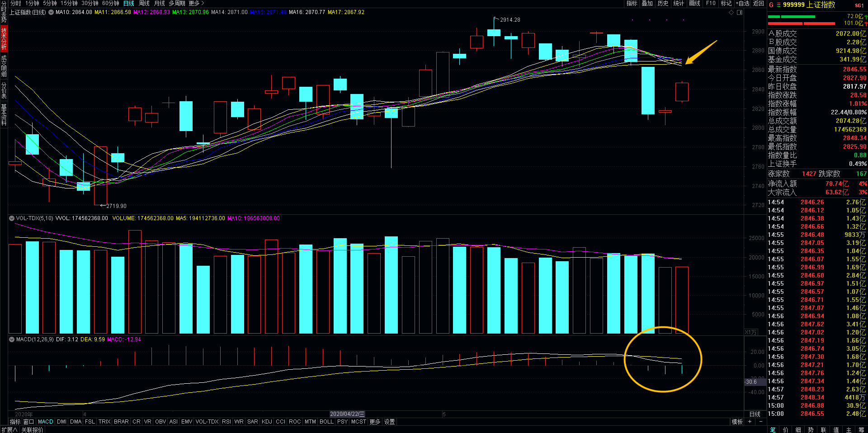
Task: Click the green list icon beside 999999
Action: click(x=778, y=5)
